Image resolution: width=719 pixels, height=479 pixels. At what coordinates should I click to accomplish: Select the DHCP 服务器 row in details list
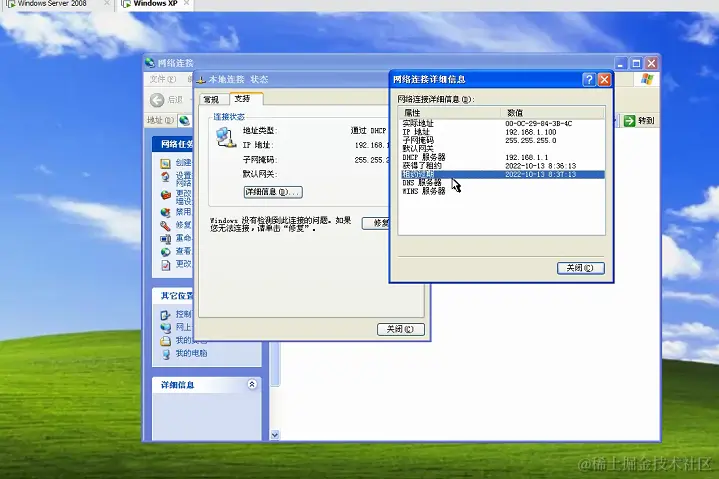pyautogui.click(x=502, y=157)
